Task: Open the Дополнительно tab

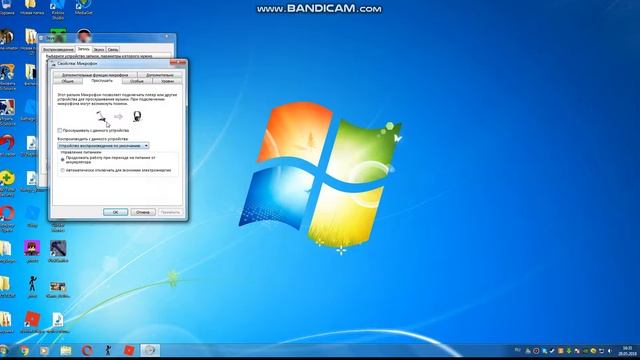Action: (x=160, y=75)
